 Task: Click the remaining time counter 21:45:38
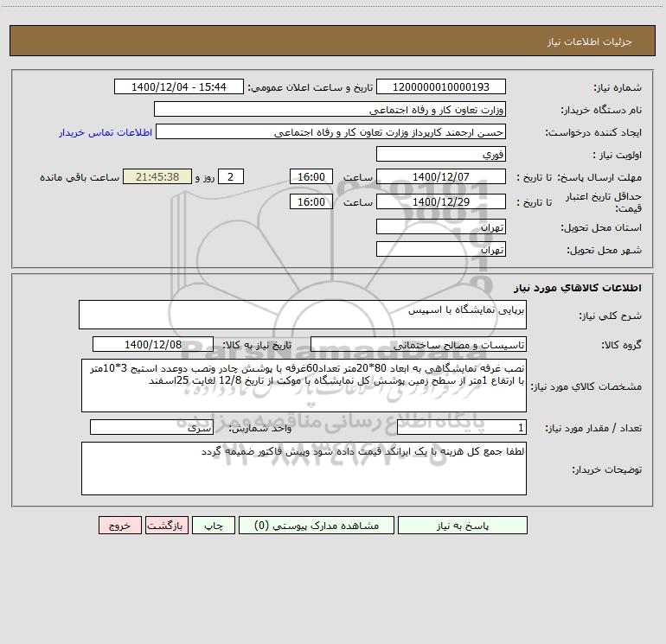click(x=157, y=176)
